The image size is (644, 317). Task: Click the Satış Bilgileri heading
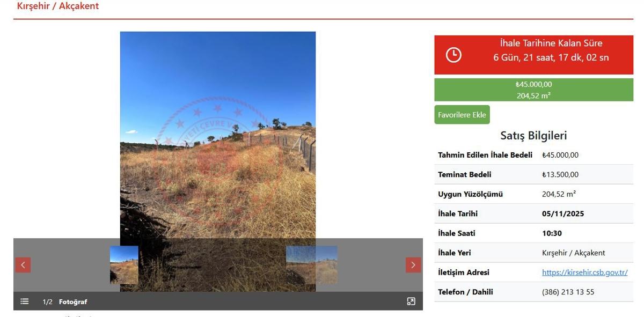tap(533, 136)
